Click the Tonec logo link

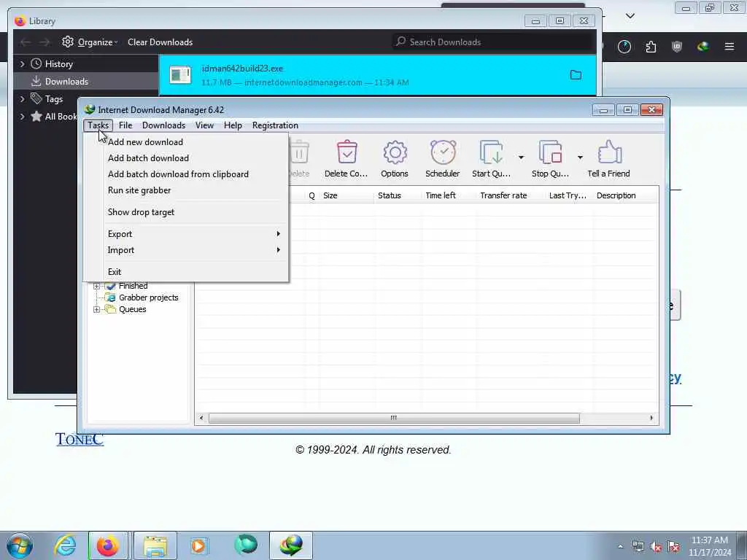[79, 439]
